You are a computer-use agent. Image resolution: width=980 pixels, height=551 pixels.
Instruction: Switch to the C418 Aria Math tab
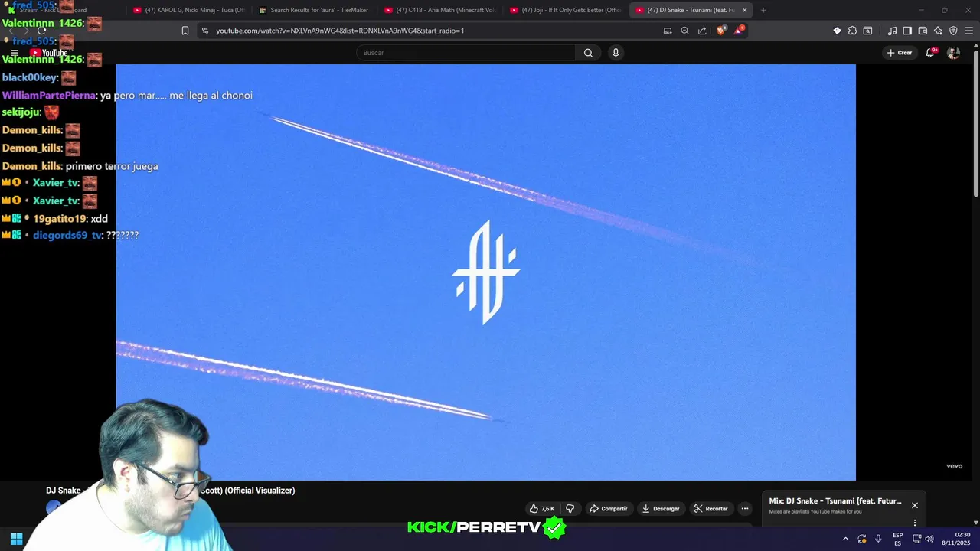click(439, 10)
